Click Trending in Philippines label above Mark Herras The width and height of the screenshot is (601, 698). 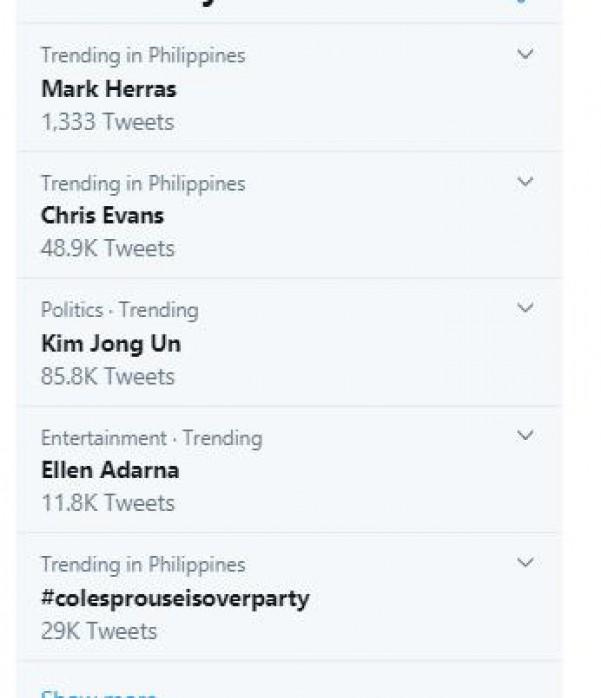142,55
